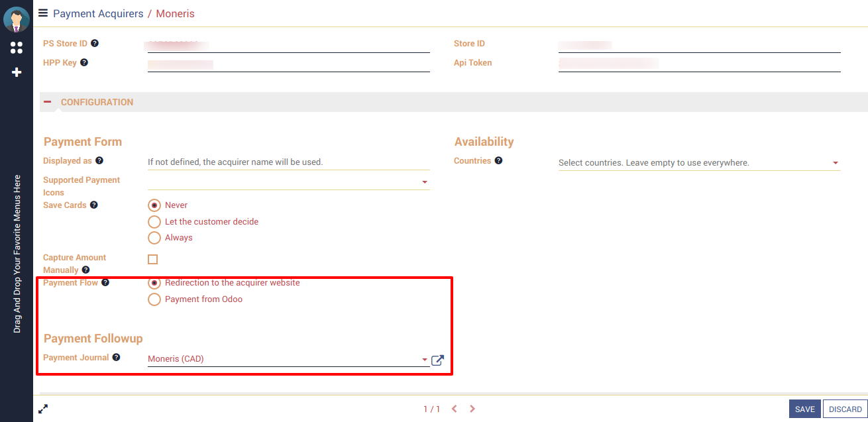Screen dimensions: 868x422
Task: Enable the Capture Amount Manually checkbox
Action: (152, 260)
